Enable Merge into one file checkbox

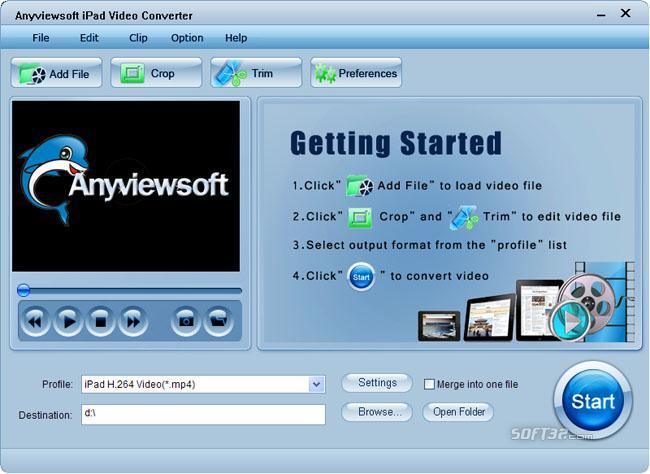[429, 384]
